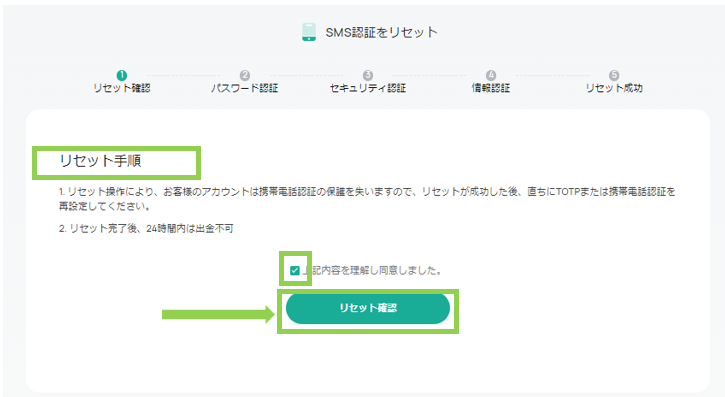The width and height of the screenshot is (725, 397).
Task: Click instruction 2 about 24時間内は出金不可
Action: 146,228
